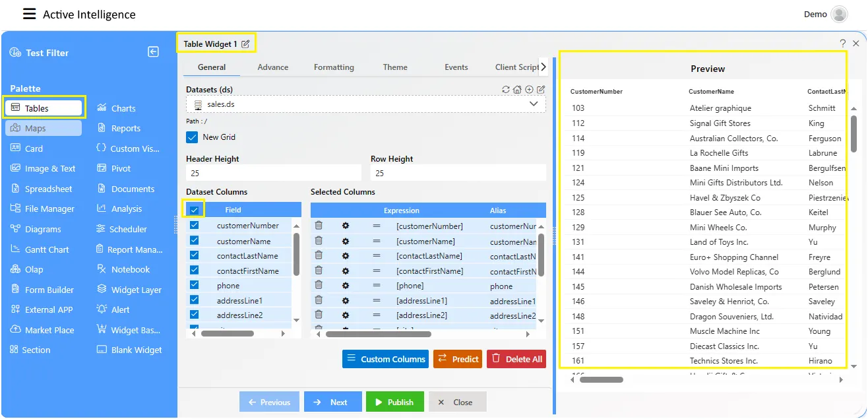This screenshot has height=419, width=868.
Task: Refresh the datasets list with reload icon
Action: tap(506, 90)
